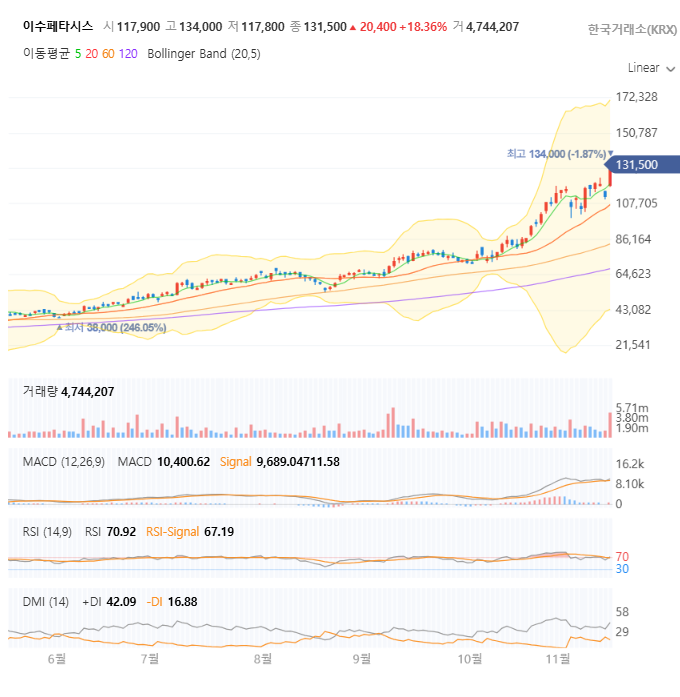Click the 거래량 volume panel label
Image resolution: width=680 pixels, height=697 pixels.
pos(40,392)
